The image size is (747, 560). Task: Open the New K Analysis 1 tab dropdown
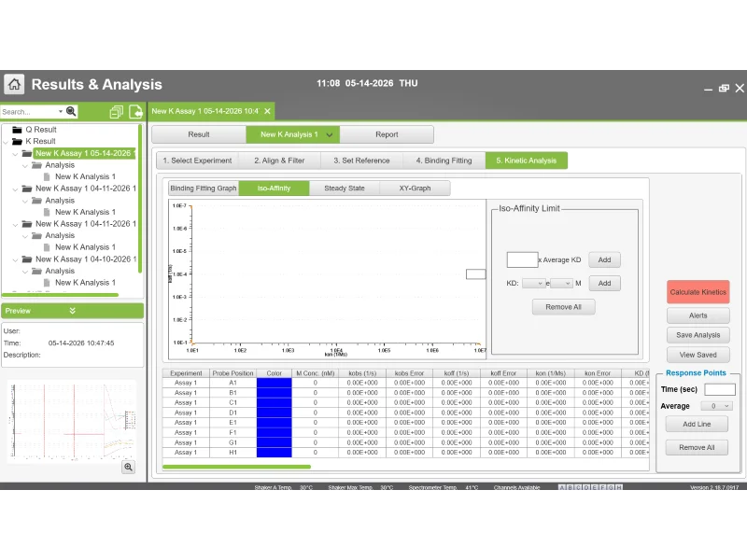330,134
